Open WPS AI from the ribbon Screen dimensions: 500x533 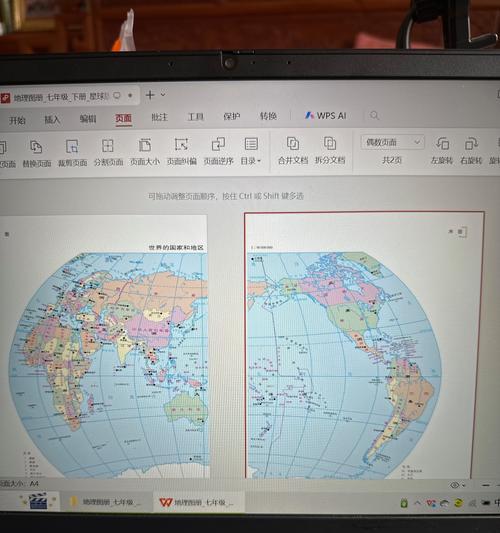click(x=326, y=116)
